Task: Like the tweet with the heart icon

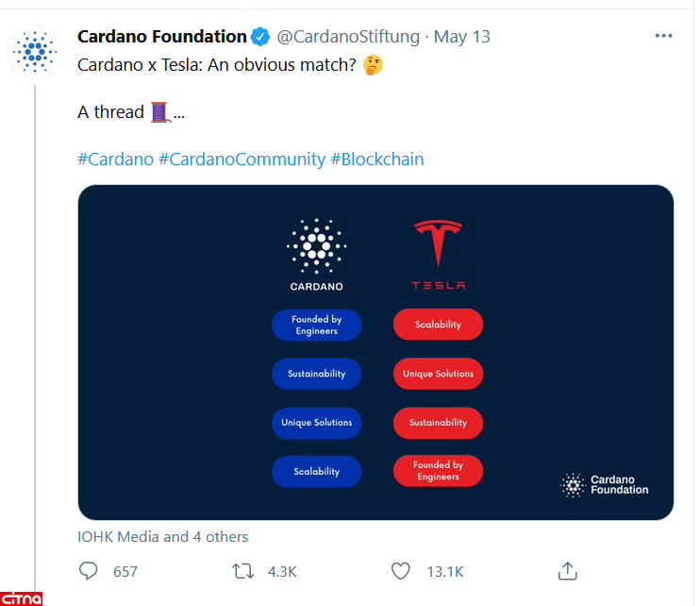Action: (401, 571)
